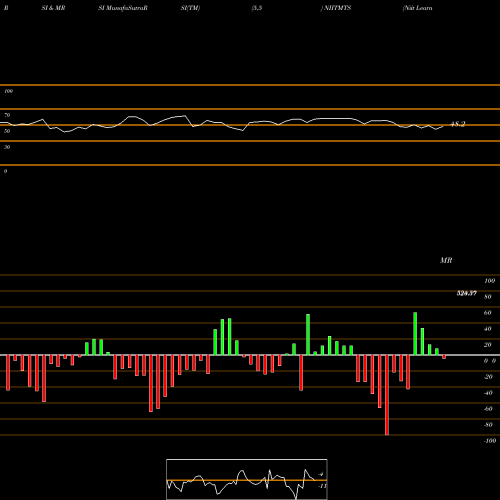This screenshot has width=500, height=500.
Task: Click the 'MR' chart title label
Action: pos(446,260)
